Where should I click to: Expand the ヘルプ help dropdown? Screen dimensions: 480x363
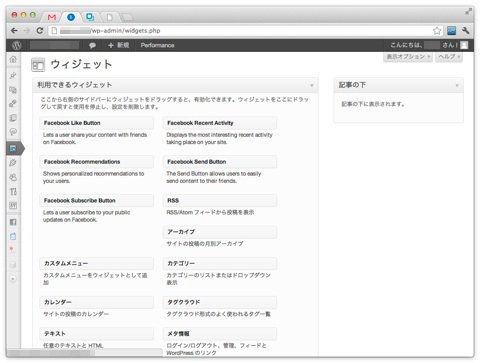click(x=449, y=57)
